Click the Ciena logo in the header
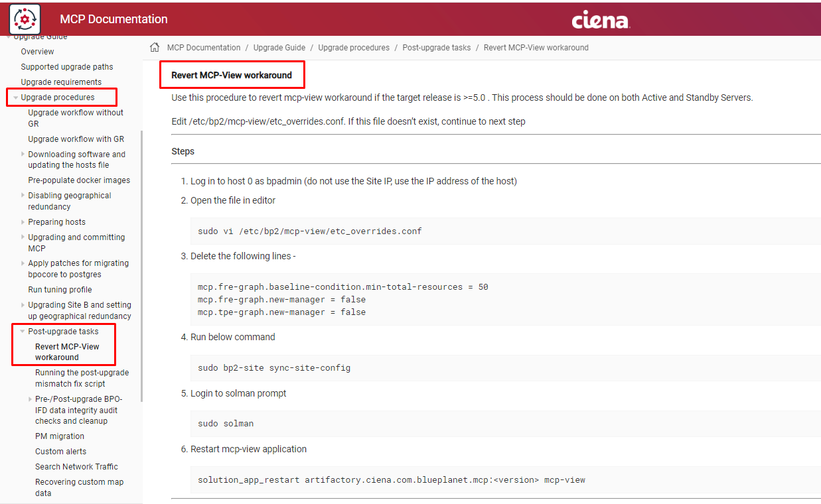821x504 pixels. click(599, 19)
